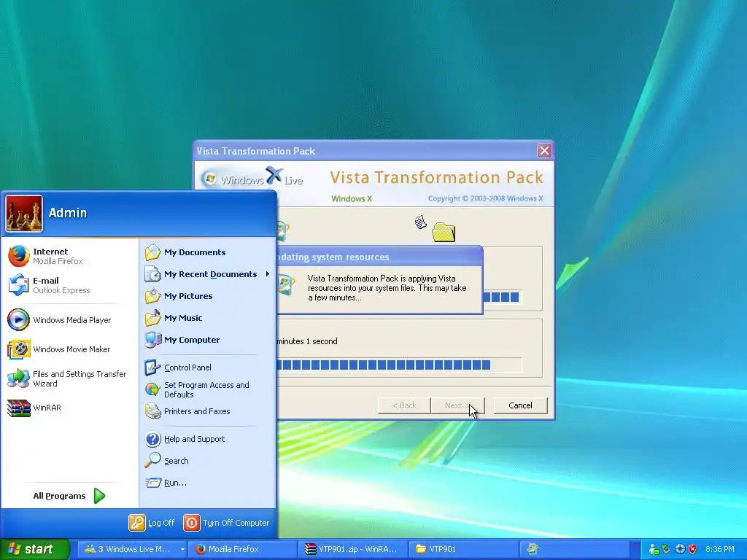Switch to the installer taskbar button
The image size is (747, 560).
[x=574, y=549]
